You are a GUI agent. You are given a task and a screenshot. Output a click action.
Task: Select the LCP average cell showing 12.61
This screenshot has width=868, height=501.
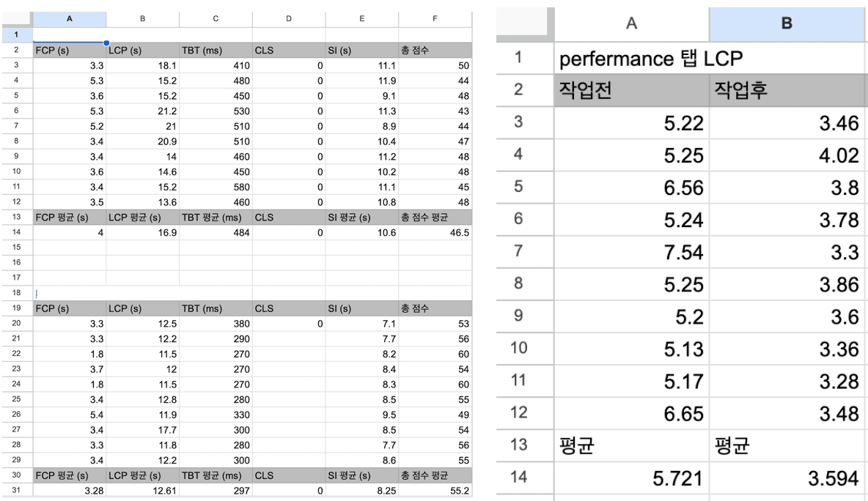pos(142,490)
